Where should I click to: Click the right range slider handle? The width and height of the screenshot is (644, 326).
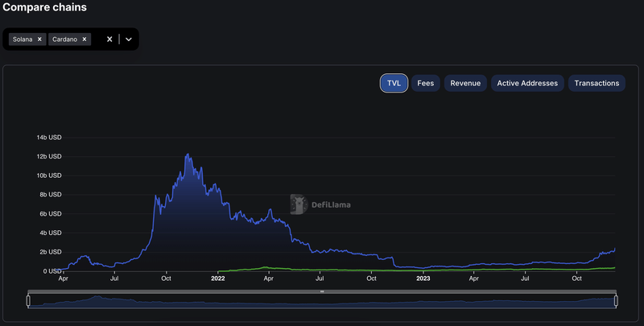616,301
